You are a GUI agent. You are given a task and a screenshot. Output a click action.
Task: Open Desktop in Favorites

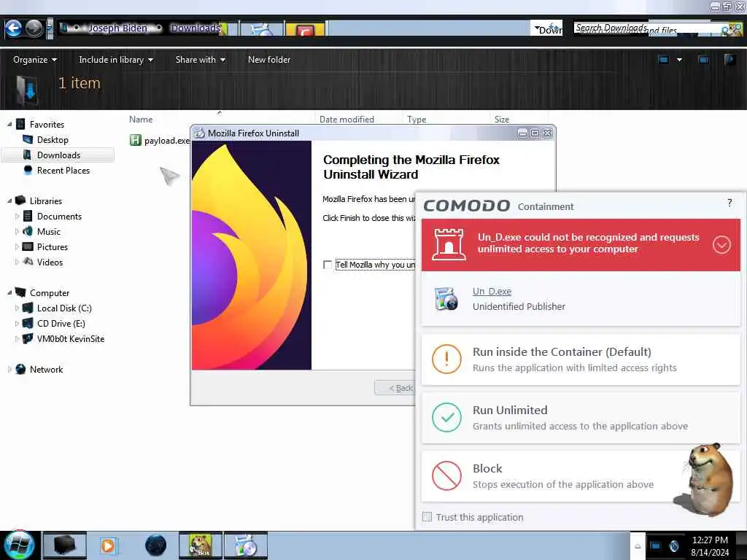tap(53, 140)
